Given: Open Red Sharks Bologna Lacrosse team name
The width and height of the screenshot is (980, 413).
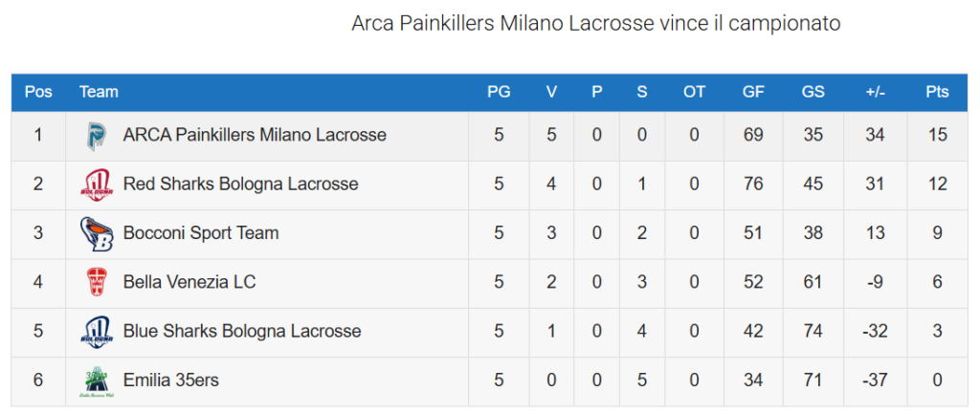Looking at the screenshot, I should pyautogui.click(x=240, y=185).
